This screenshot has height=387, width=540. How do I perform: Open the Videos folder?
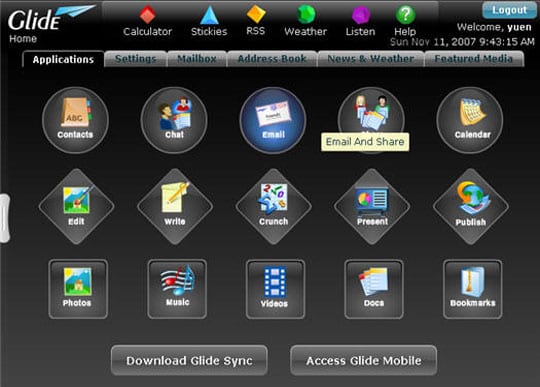tap(275, 289)
